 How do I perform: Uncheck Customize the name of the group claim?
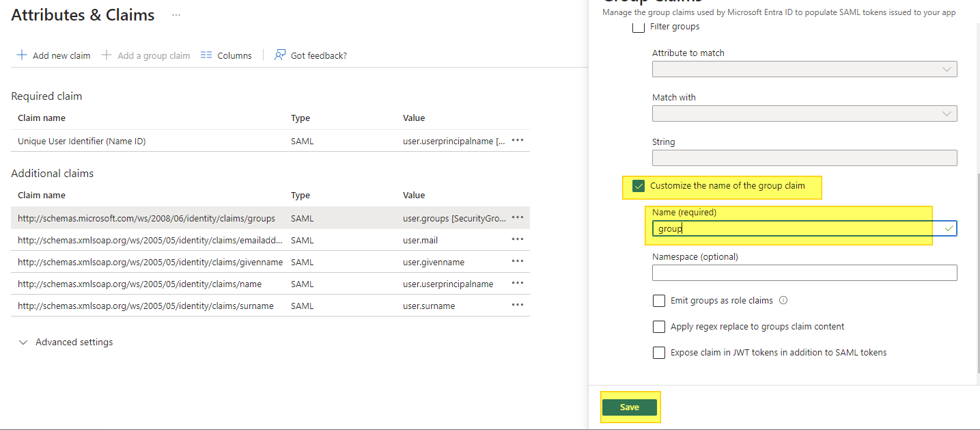coord(639,186)
